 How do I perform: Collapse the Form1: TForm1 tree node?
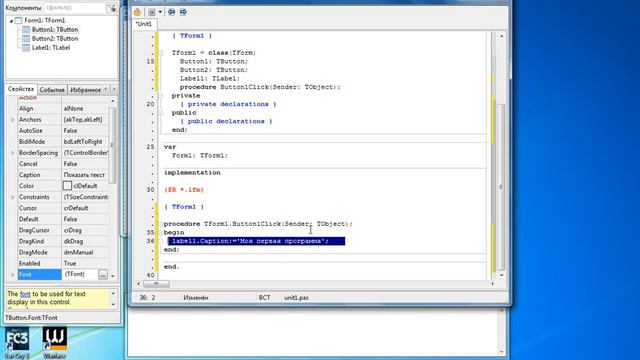pyautogui.click(x=11, y=21)
